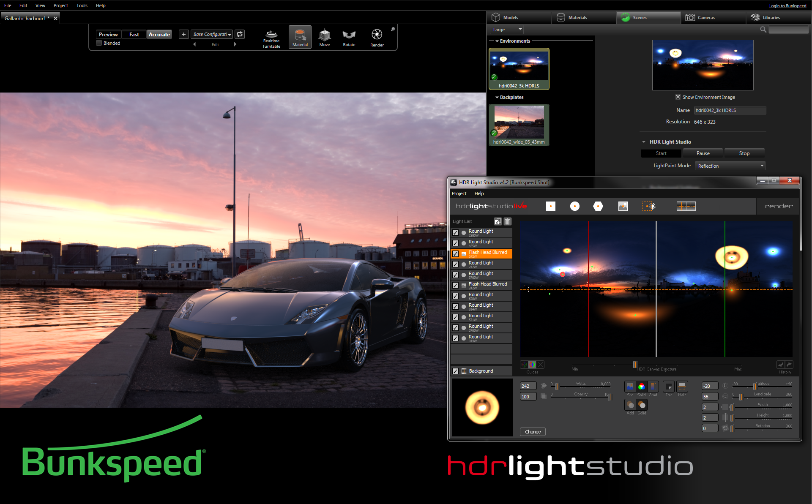812x504 pixels.
Task: Open the LightPaint Mode Reflection dropdown
Action: click(730, 166)
